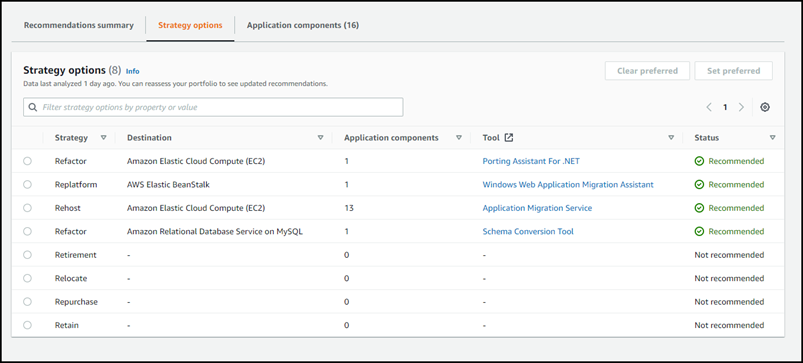
Task: Sort by Application components column arrow
Action: pyautogui.click(x=459, y=138)
